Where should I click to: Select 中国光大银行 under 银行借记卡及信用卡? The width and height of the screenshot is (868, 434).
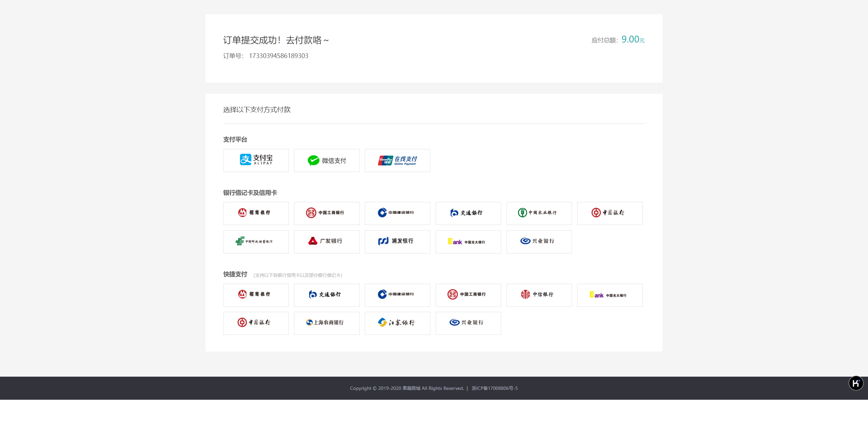coord(468,242)
